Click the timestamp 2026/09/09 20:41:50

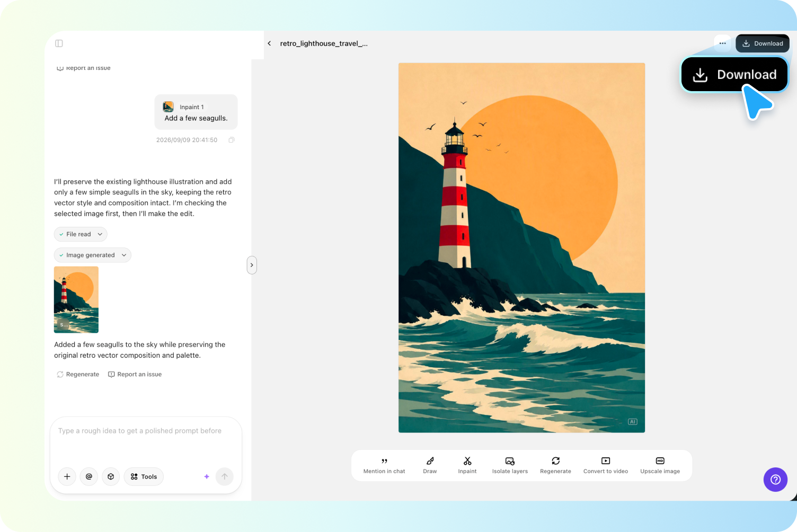click(x=187, y=140)
